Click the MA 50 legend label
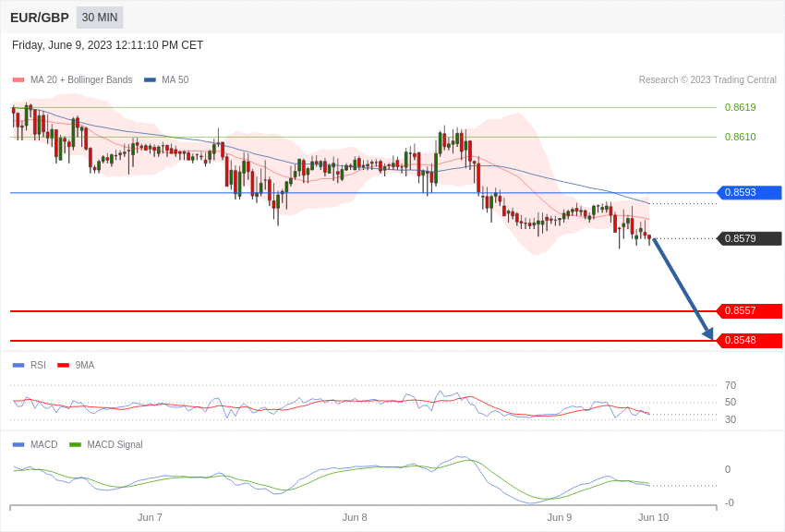Viewport: 785px width, 532px height. pos(175,79)
